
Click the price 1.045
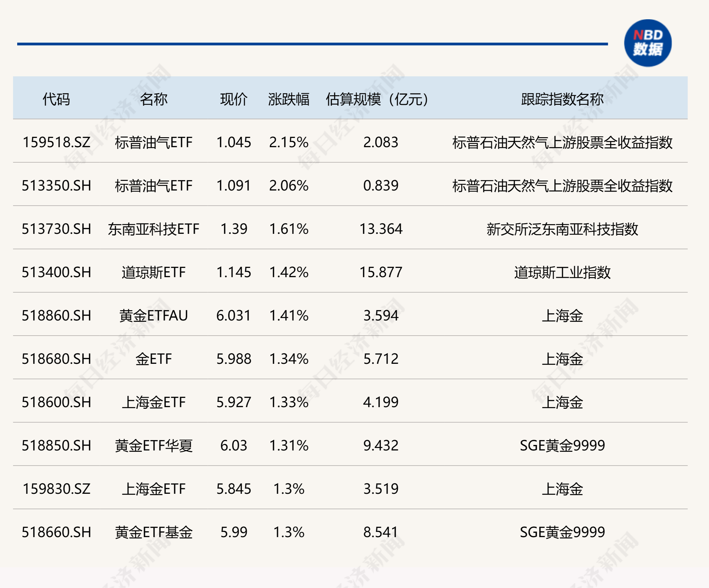(234, 142)
